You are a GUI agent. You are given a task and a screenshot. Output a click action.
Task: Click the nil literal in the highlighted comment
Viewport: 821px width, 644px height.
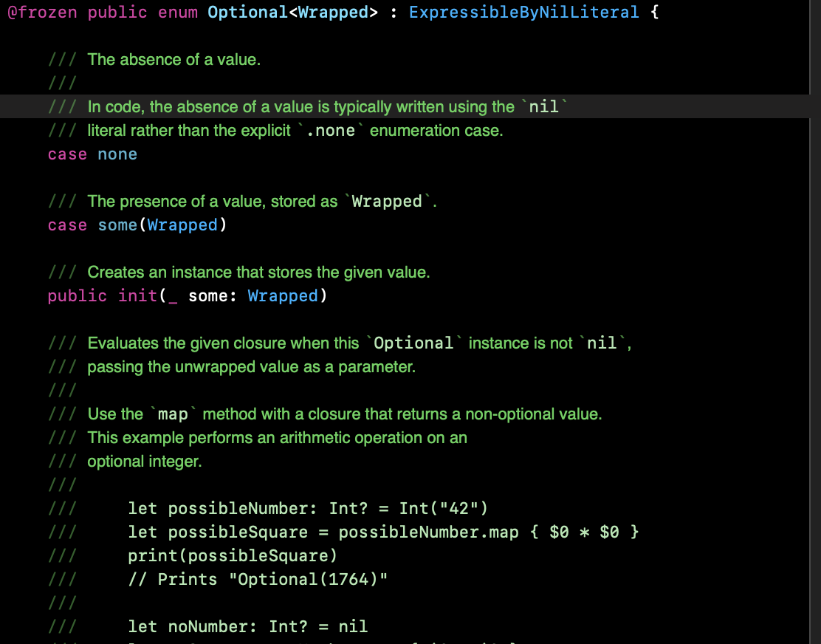[x=543, y=106]
